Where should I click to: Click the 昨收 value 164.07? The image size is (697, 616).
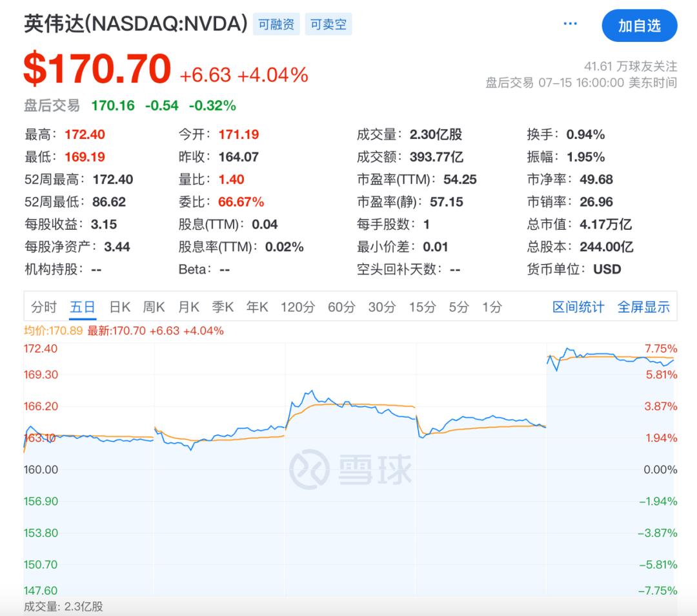click(239, 157)
